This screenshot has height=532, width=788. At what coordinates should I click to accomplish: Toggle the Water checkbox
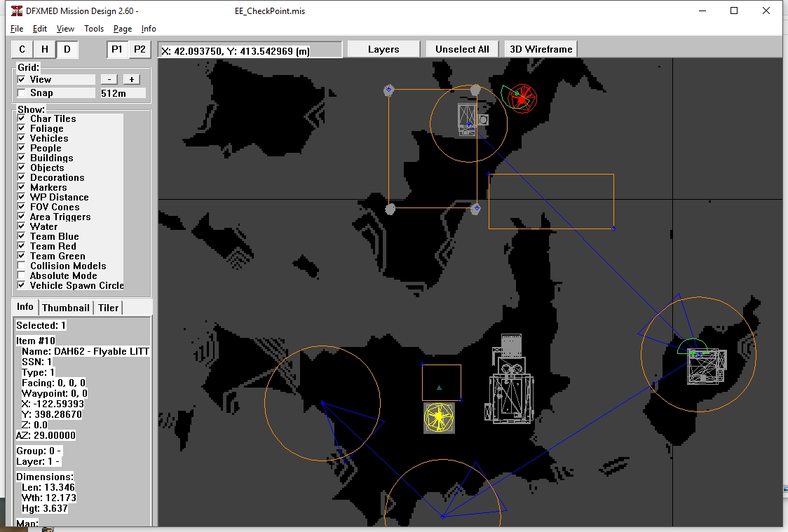click(21, 226)
